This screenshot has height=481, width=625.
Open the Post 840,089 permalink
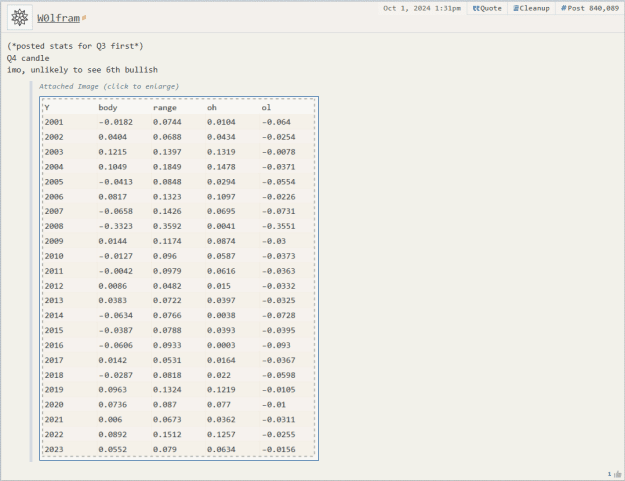[590, 8]
